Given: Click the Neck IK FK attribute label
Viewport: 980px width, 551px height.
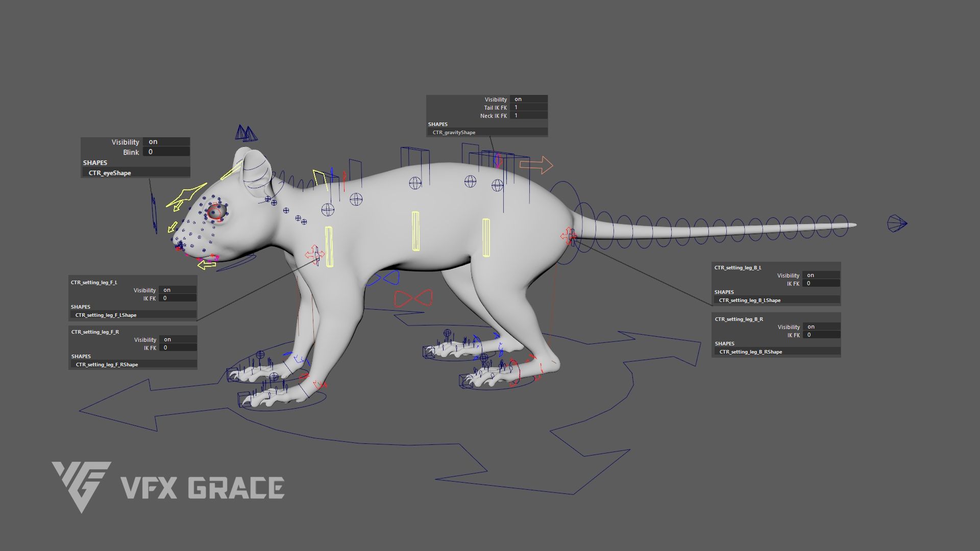Looking at the screenshot, I should click(493, 116).
